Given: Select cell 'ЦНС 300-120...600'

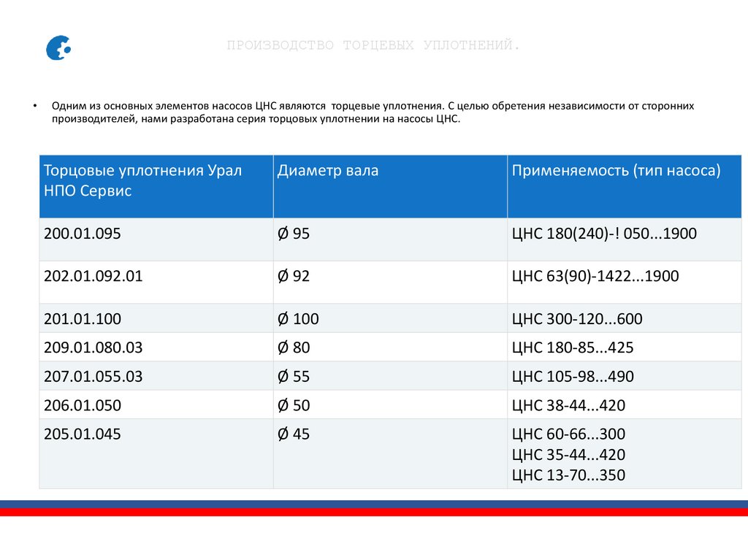Looking at the screenshot, I should (625, 318).
